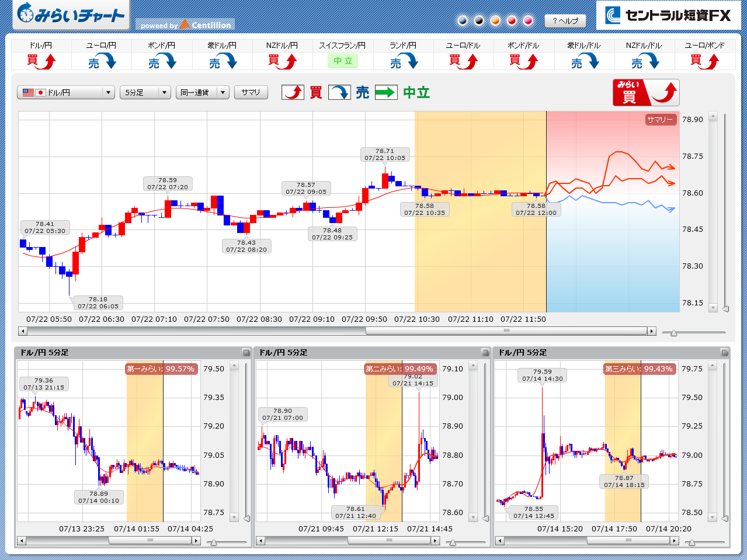Screen dimensions: 747x560
Task: Open the 5分足 timeframe dropdown
Action: click(x=145, y=92)
